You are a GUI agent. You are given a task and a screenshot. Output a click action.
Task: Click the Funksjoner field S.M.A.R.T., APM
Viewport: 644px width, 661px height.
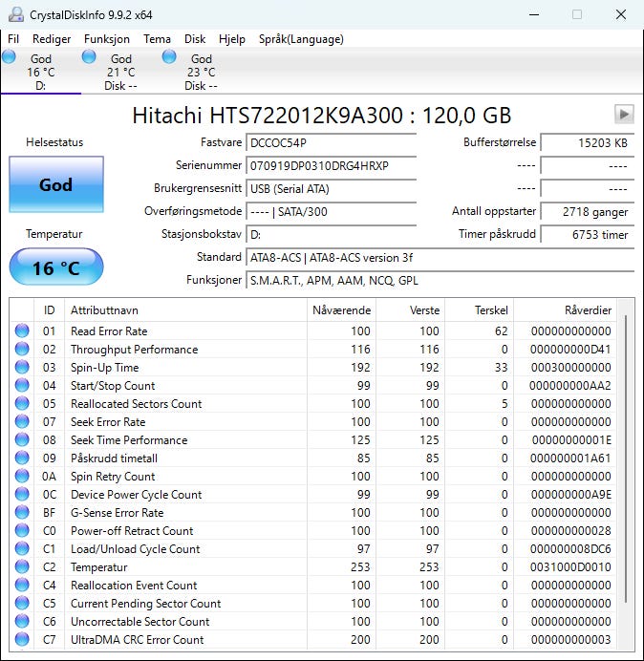pyautogui.click(x=440, y=280)
